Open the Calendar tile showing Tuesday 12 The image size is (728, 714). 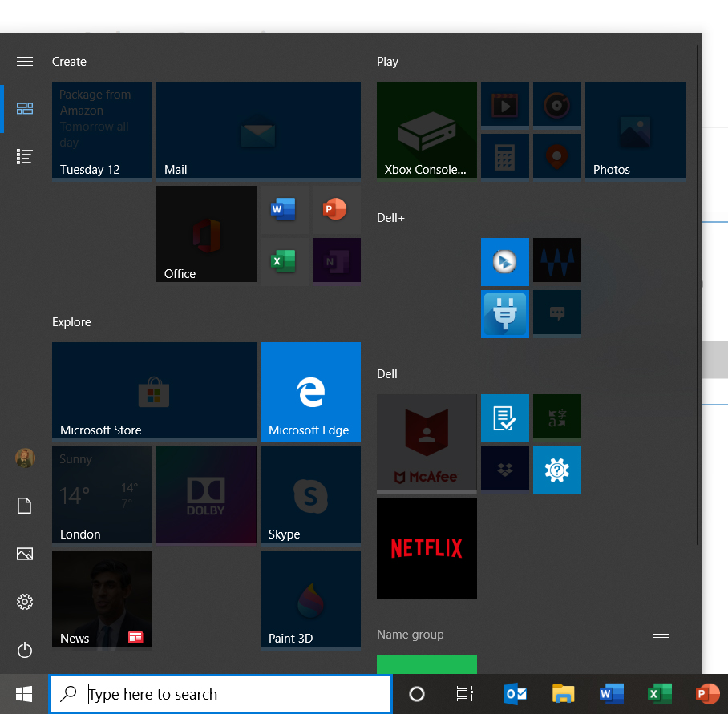click(x=102, y=130)
